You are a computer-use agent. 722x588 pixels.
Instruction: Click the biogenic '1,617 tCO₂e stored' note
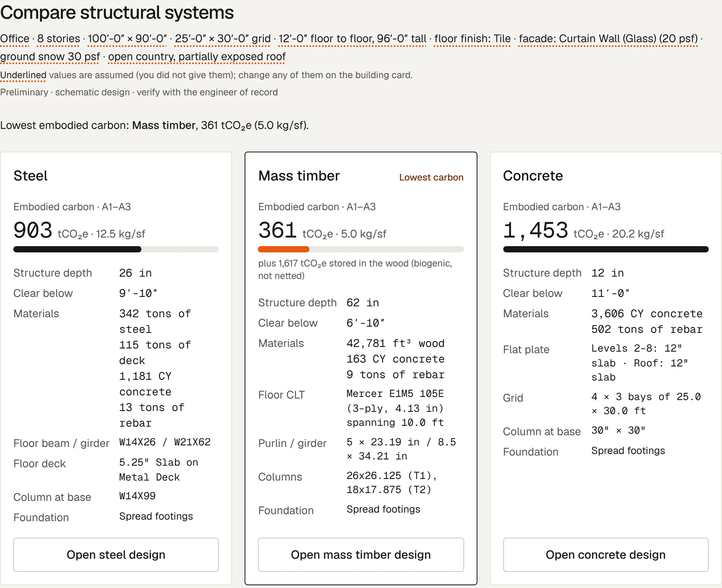point(355,270)
